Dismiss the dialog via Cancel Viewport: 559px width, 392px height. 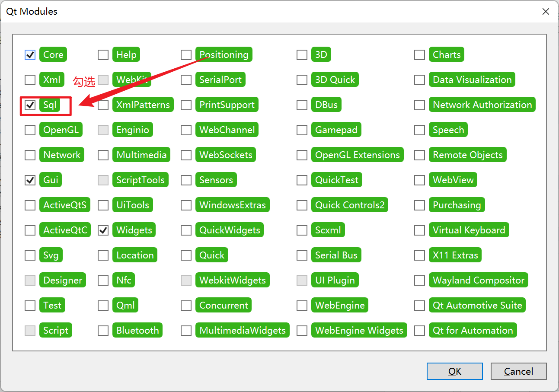[x=518, y=371]
